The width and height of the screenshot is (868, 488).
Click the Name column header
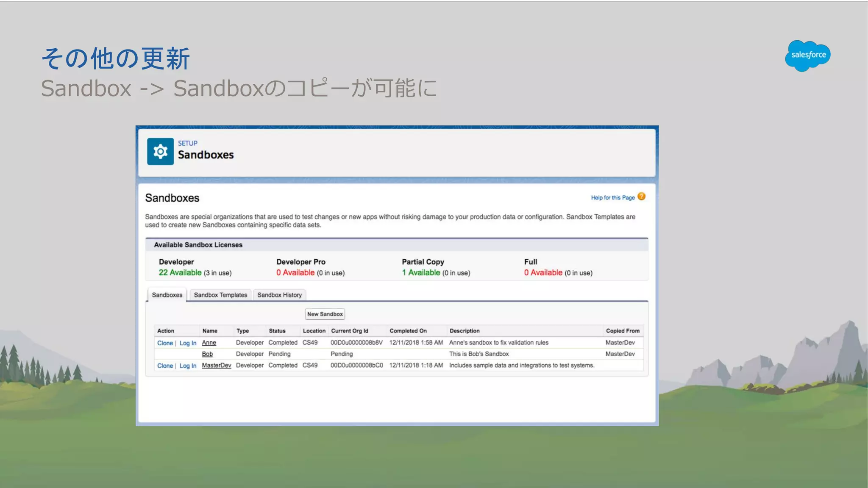tap(210, 331)
